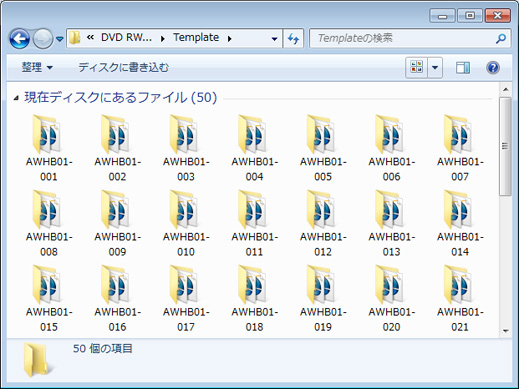Open folder AWHB01-002
This screenshot has height=389, width=519.
tap(117, 148)
